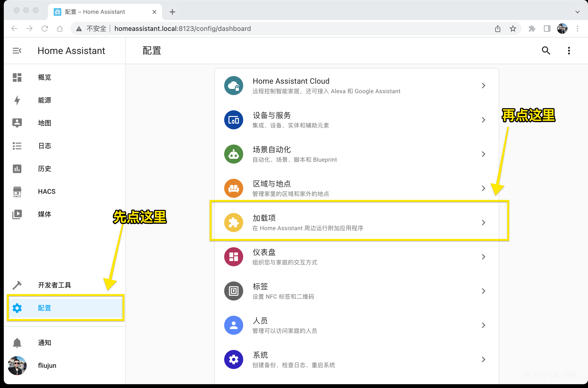Click the browser address bar URL

click(x=182, y=29)
